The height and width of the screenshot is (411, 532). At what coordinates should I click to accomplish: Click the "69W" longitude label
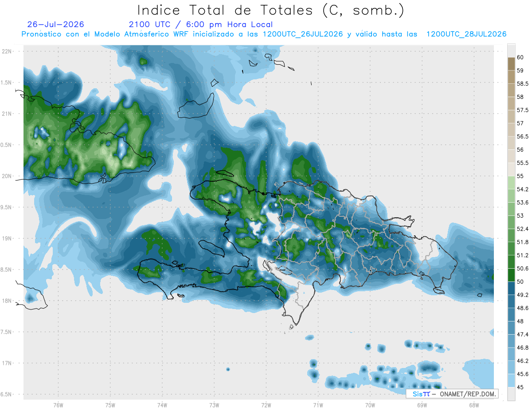(x=422, y=405)
